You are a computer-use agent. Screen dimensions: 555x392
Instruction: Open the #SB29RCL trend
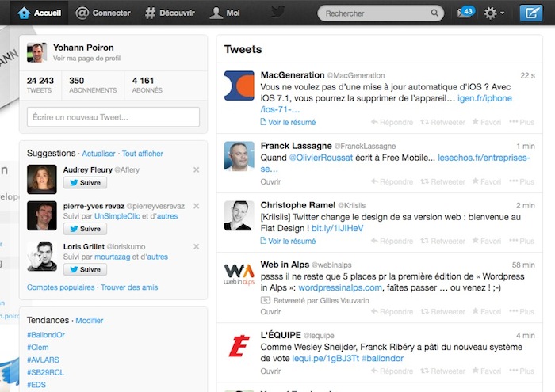[45, 372]
